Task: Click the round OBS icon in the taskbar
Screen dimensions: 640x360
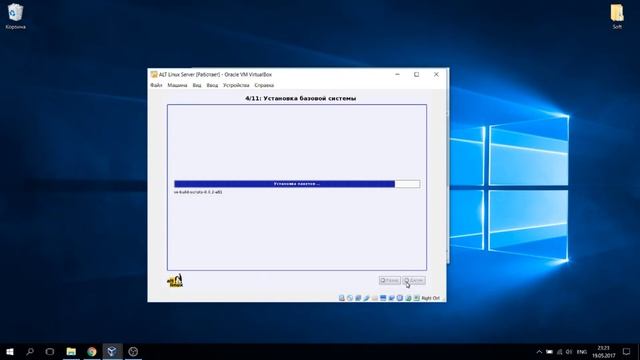Action: tap(133, 351)
